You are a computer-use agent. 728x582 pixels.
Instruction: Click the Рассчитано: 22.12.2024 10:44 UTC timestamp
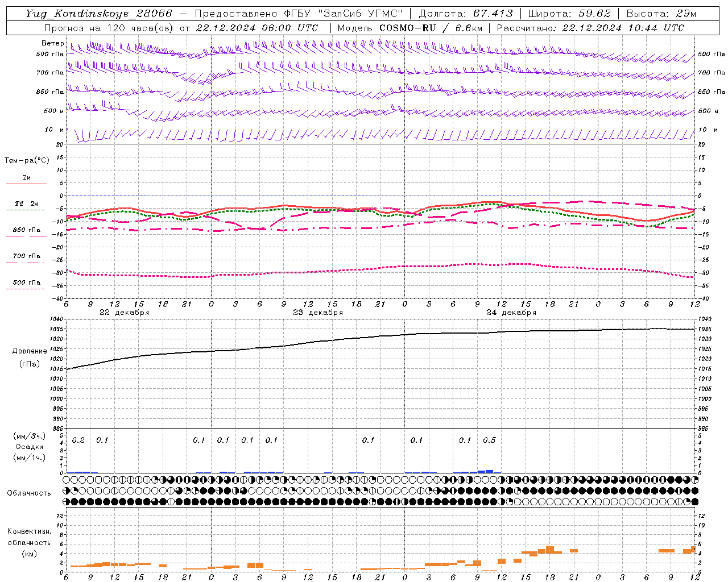590,28
